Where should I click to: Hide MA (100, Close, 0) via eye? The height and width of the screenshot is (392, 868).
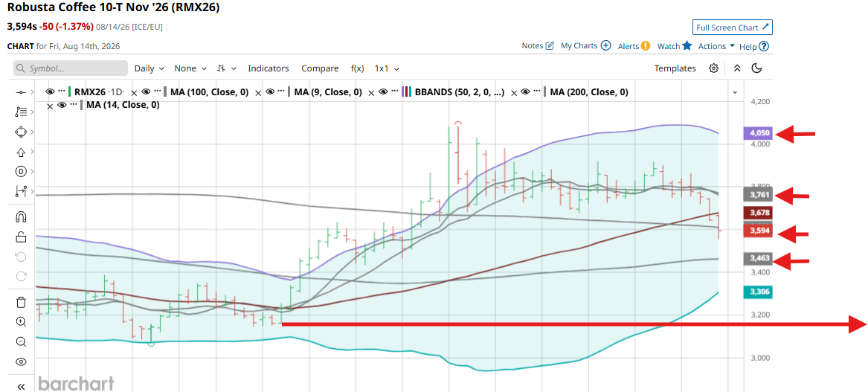pyautogui.click(x=146, y=92)
